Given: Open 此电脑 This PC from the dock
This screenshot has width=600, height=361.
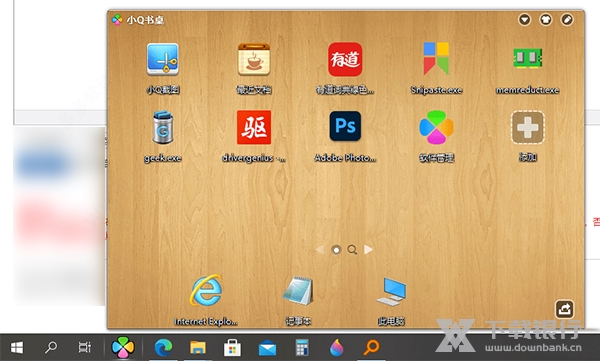Looking at the screenshot, I should 391,292.
